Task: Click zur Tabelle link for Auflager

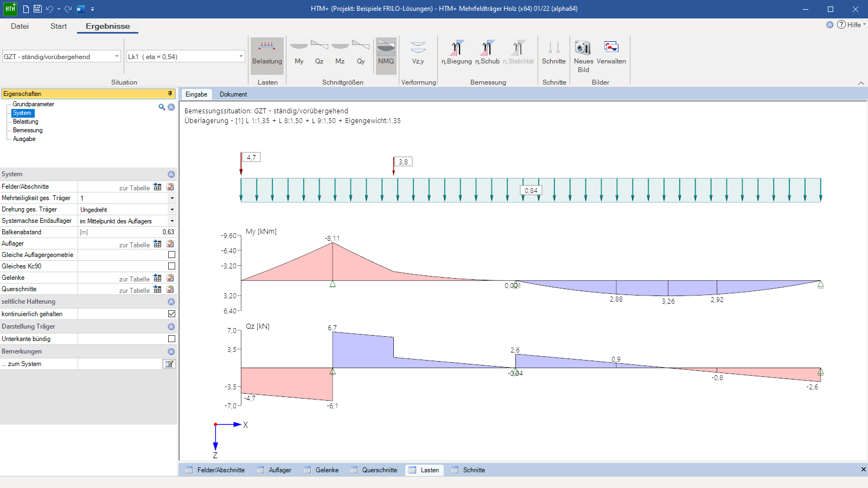Action: pyautogui.click(x=135, y=245)
